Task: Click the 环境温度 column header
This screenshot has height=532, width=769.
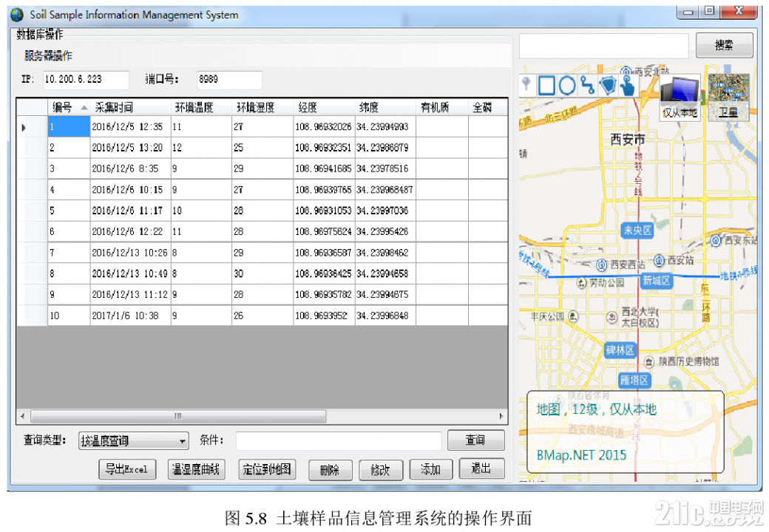Action: click(x=201, y=107)
